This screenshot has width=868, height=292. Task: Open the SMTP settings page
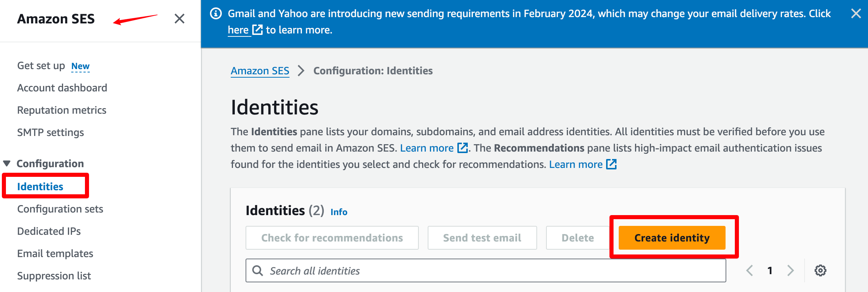point(50,132)
